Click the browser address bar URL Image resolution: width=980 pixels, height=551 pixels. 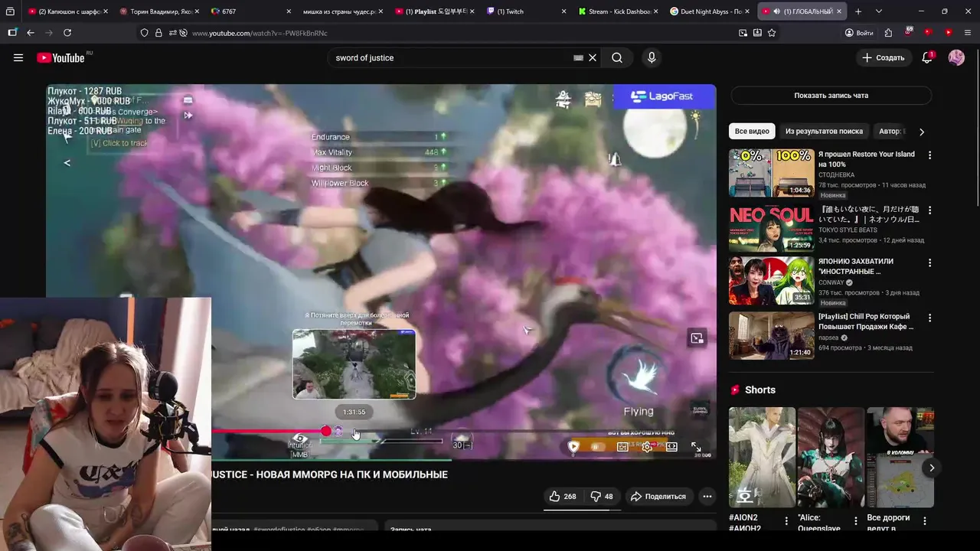260,33
